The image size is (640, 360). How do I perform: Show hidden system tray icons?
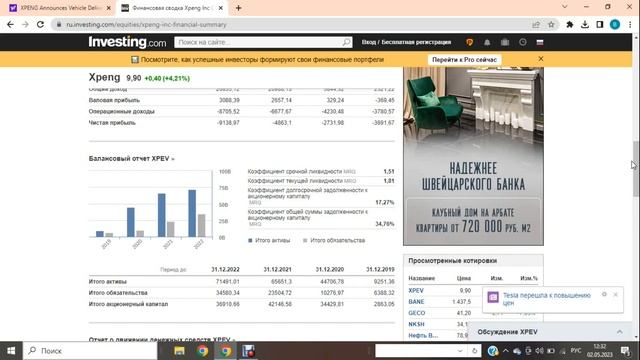coord(505,351)
